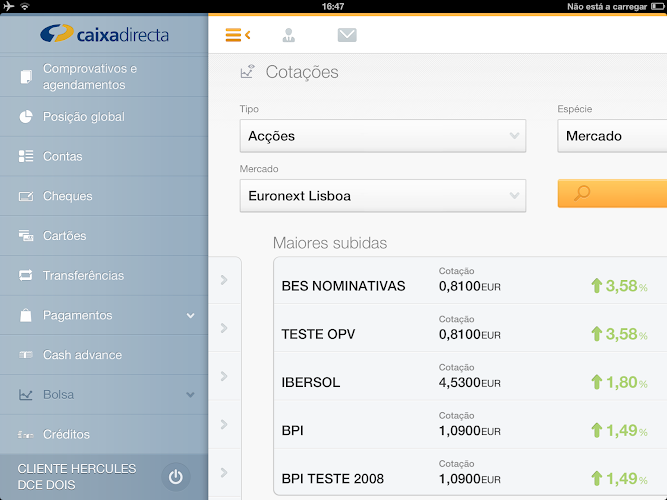667x500 pixels.
Task: Open Comprovativos e agendamentos menu item
Action: [x=104, y=77]
